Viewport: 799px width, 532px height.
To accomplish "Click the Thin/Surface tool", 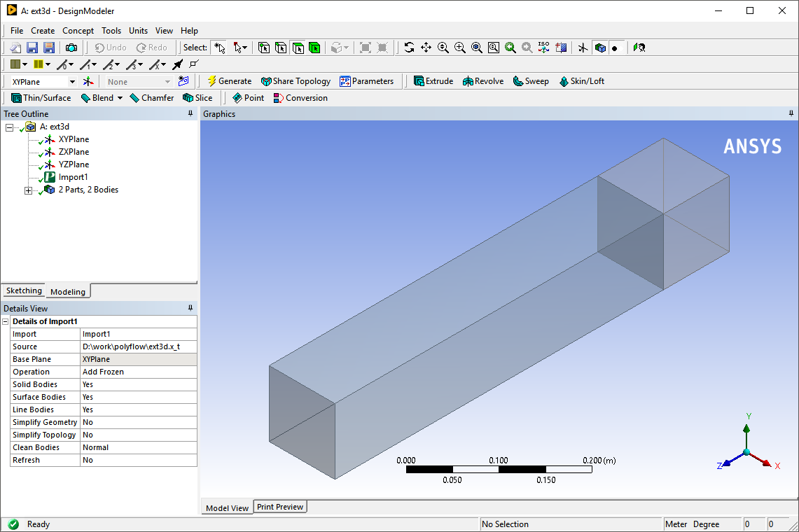I will 41,98.
